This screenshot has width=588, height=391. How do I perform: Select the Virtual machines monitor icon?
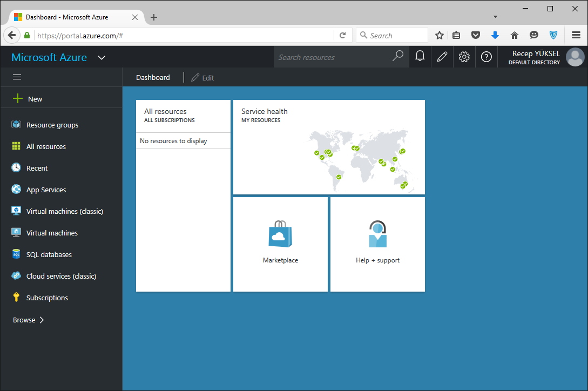coord(16,232)
